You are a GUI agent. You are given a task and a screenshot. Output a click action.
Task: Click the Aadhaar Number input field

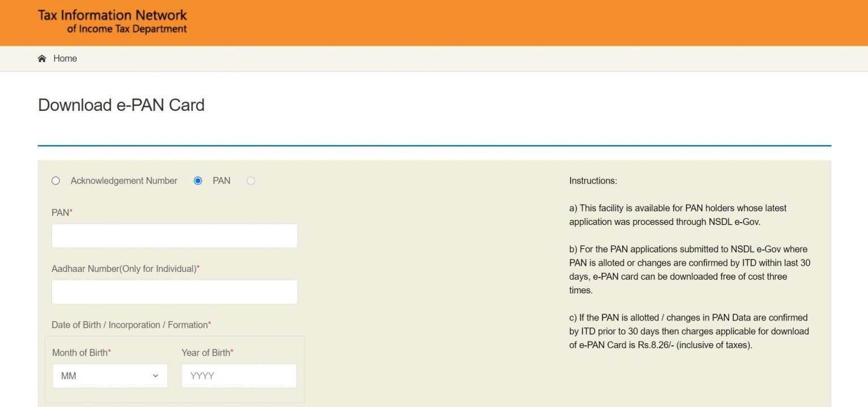(x=174, y=291)
